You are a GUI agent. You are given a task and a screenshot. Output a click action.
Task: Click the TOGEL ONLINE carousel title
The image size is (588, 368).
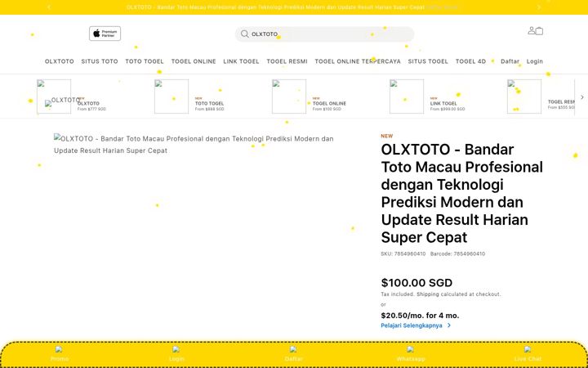(x=329, y=103)
